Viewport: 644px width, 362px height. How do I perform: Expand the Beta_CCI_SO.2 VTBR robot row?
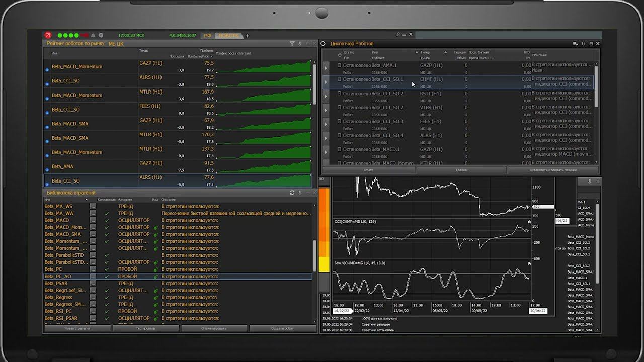point(326,111)
